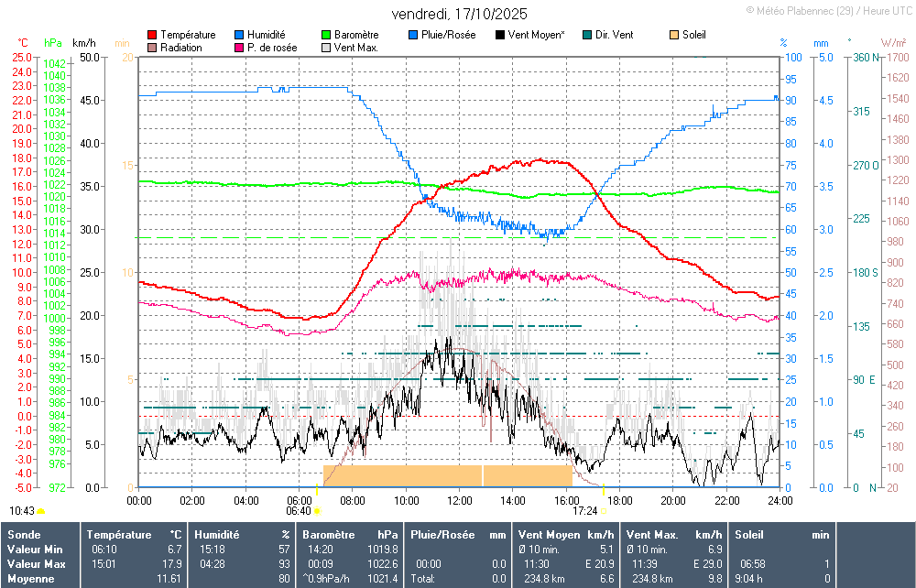Select the Sonde header in the summary table

(22, 534)
